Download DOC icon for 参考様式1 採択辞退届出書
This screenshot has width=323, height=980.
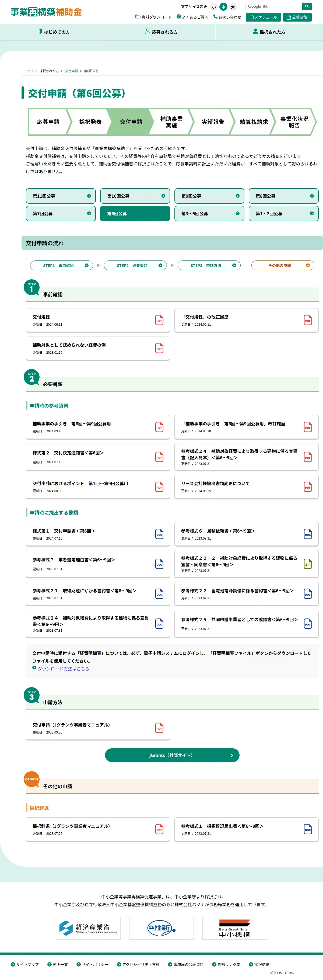click(308, 829)
